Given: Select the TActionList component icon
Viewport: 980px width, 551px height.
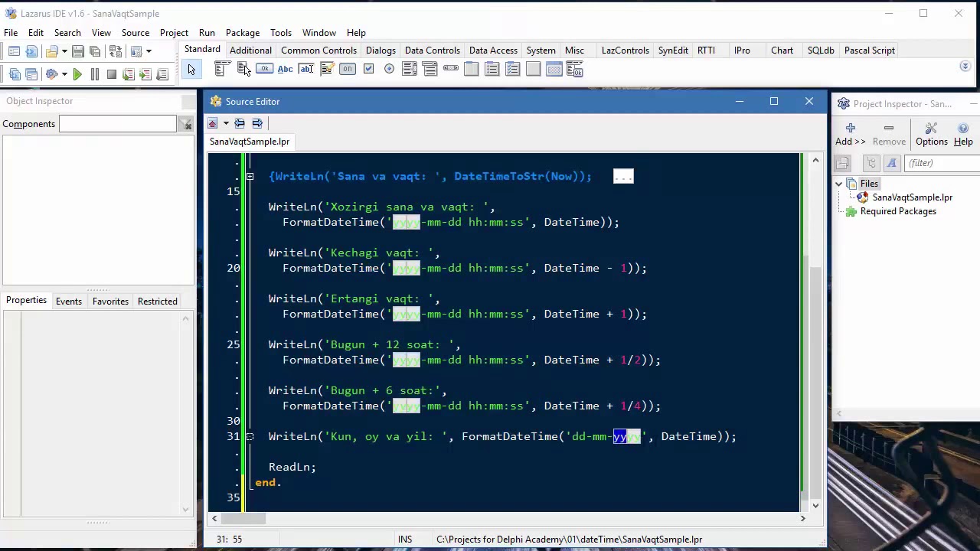Looking at the screenshot, I should pyautogui.click(x=575, y=70).
